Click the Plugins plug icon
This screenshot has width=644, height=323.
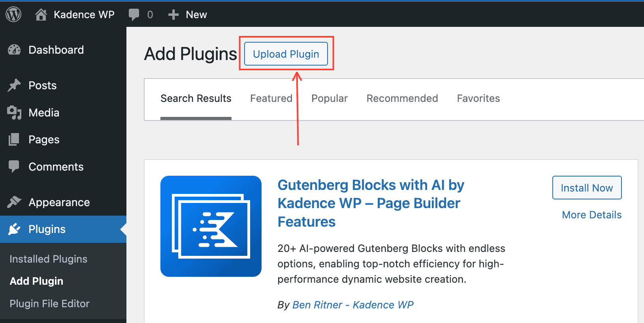tap(14, 229)
